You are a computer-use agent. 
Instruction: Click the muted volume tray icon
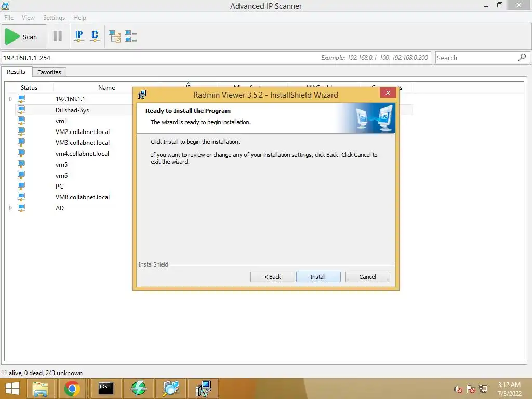(458, 389)
